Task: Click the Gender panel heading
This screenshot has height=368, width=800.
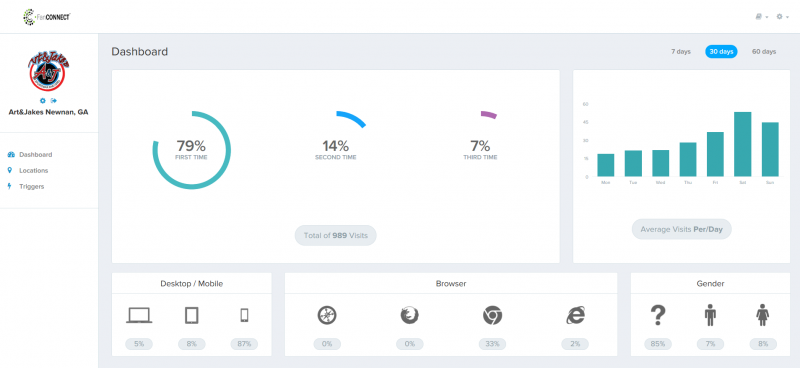Action: (710, 283)
